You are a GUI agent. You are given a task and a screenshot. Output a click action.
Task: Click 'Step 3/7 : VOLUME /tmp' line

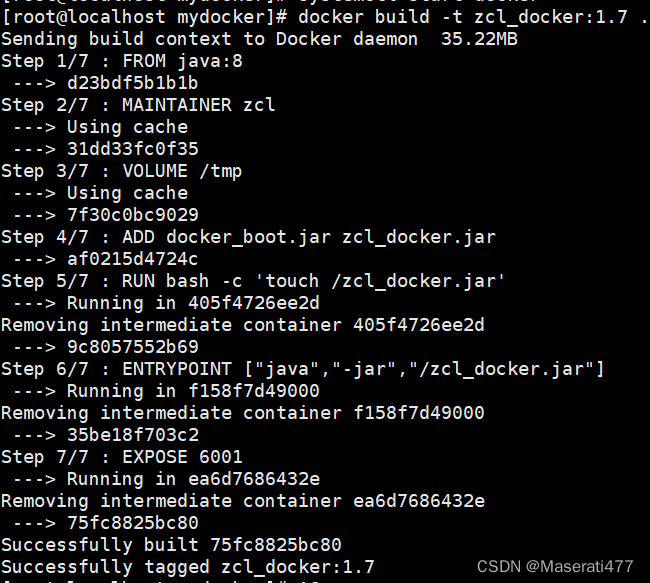(121, 171)
